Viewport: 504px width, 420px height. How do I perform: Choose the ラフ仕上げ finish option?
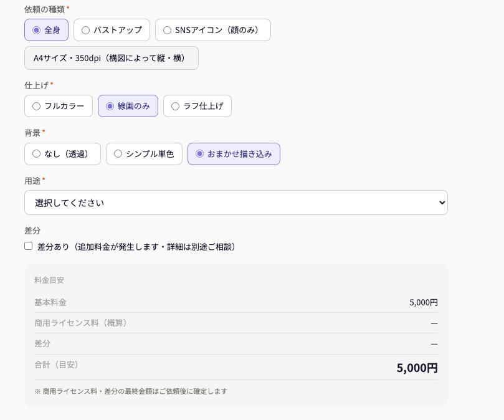[197, 106]
